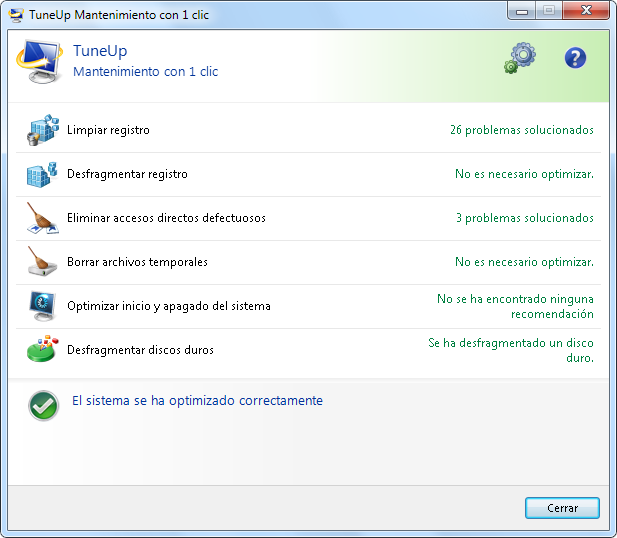Select the 'Limpiar registro' label

108,130
